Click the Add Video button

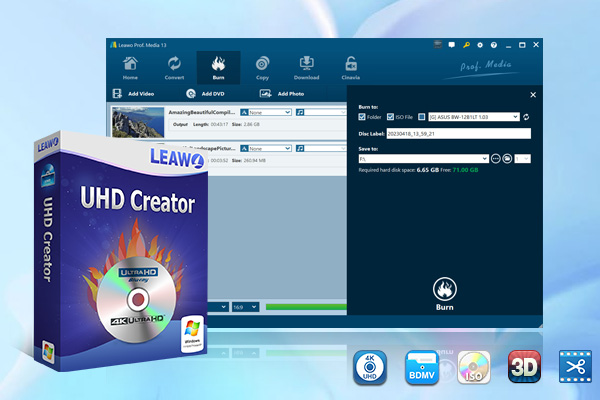point(134,93)
